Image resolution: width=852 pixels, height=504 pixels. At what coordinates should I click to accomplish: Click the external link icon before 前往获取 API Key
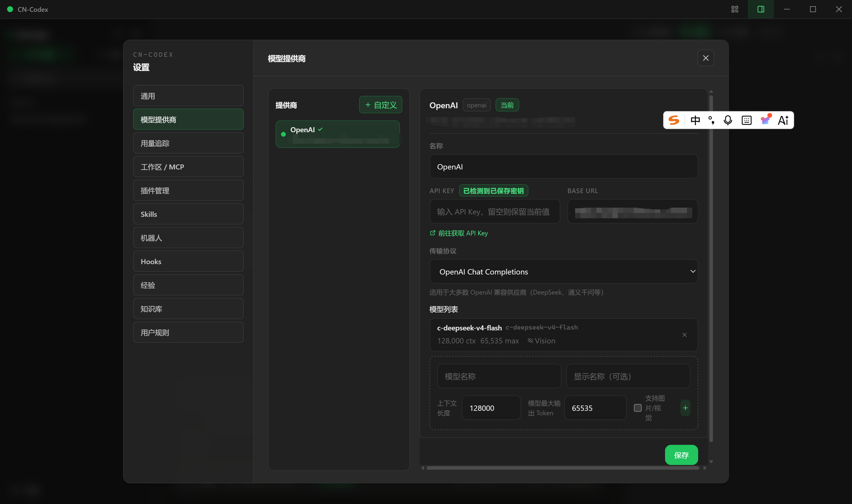coord(432,233)
